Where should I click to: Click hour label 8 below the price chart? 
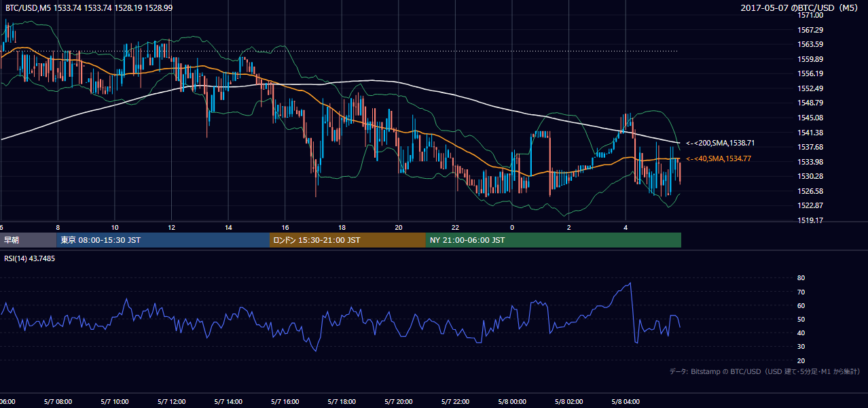click(58, 227)
